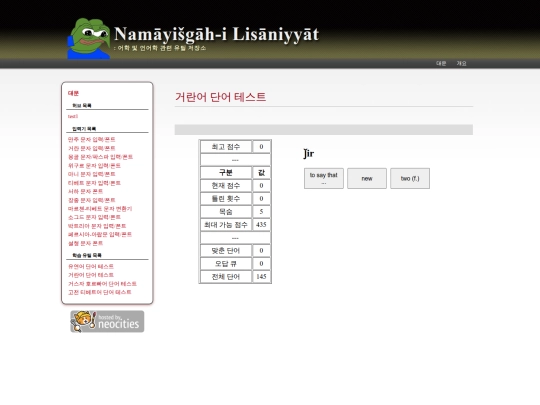Open the 대문 link in the sidebar

[73, 93]
